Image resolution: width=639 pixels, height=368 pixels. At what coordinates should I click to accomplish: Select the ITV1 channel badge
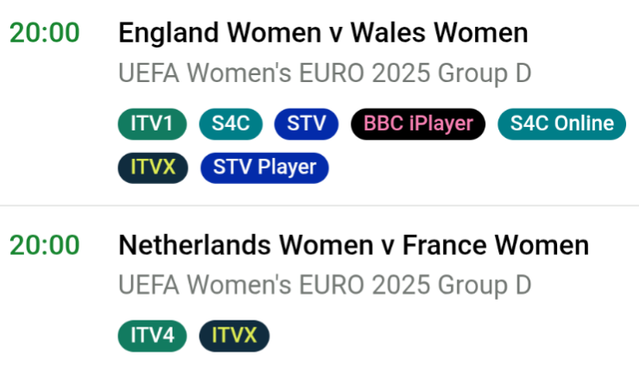click(x=152, y=124)
